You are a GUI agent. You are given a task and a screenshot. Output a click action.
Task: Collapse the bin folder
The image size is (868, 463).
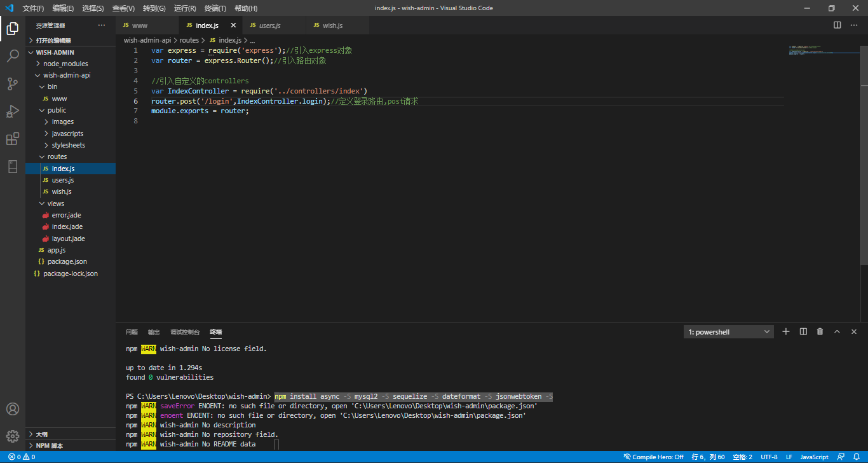click(x=71, y=86)
